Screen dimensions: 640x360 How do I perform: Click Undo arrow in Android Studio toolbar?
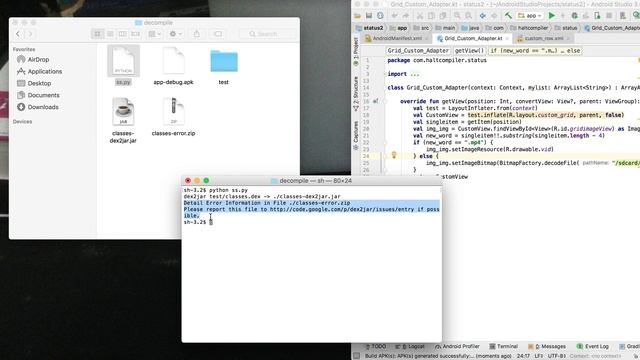point(394,16)
